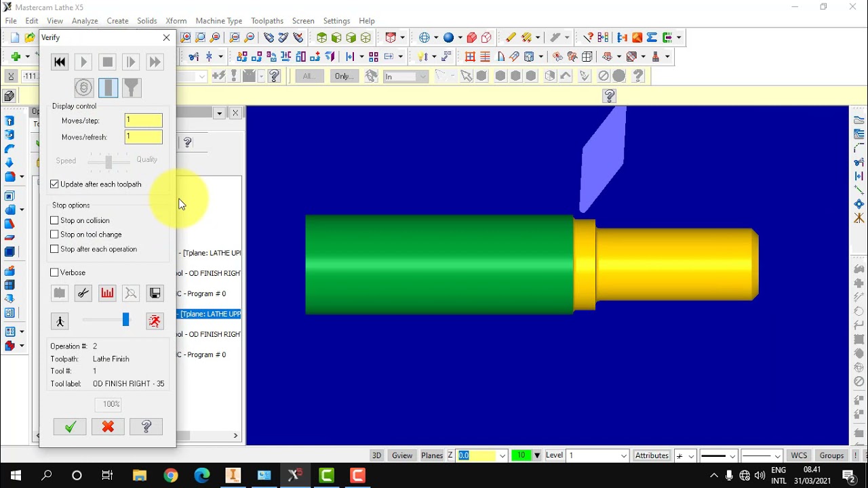Click the slow speed walking man icon

coord(60,321)
